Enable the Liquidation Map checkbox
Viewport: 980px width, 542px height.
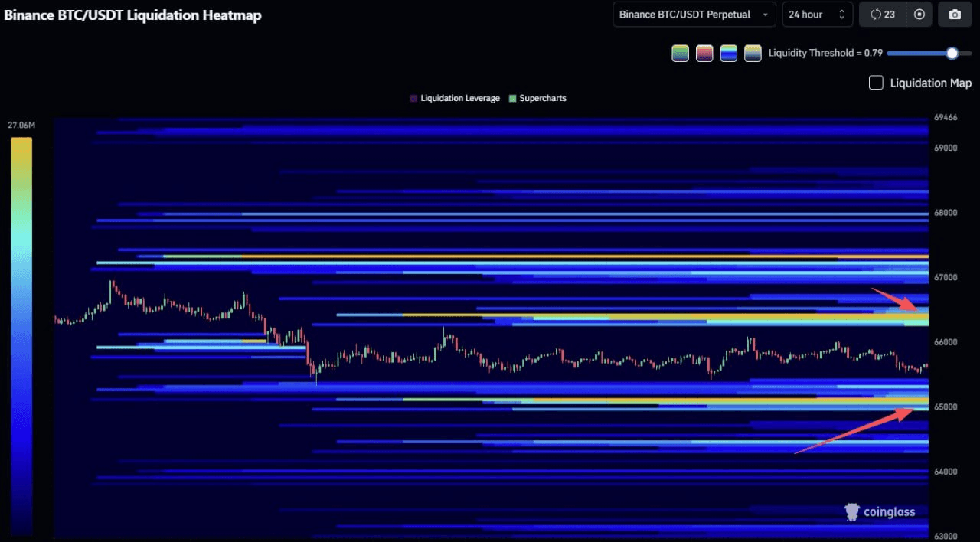tap(876, 83)
